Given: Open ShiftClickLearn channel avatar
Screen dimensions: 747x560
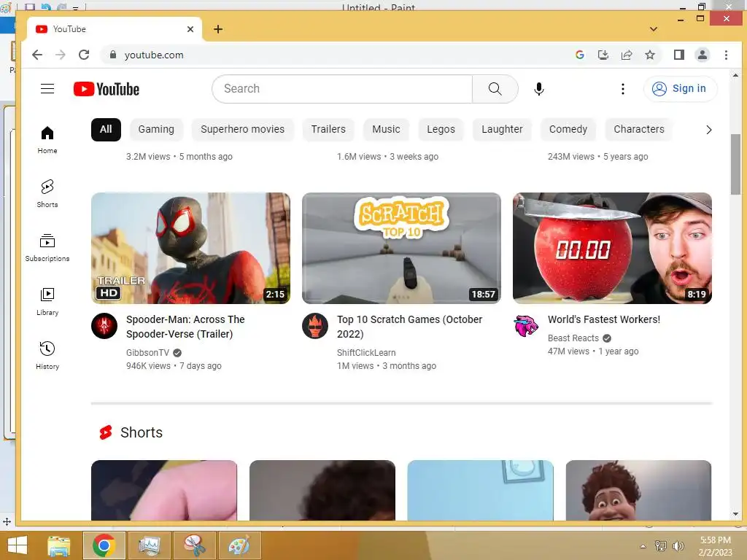Looking at the screenshot, I should point(315,326).
